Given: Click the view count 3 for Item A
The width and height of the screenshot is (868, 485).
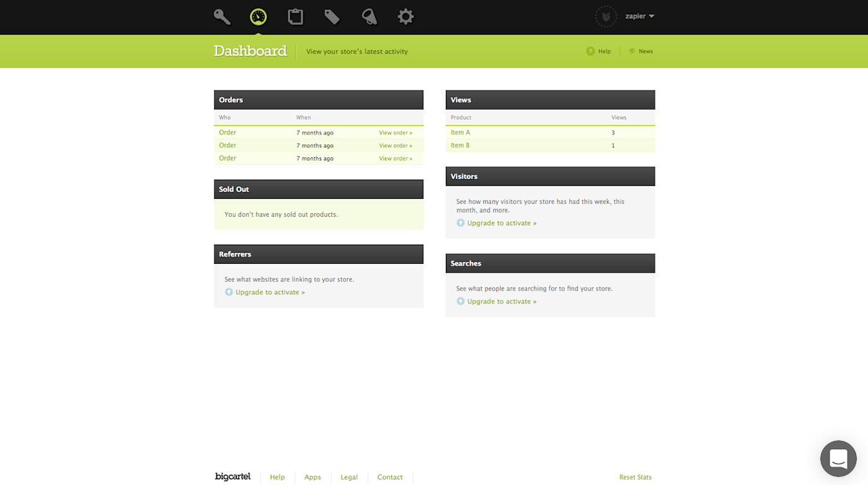Looking at the screenshot, I should (x=613, y=133).
